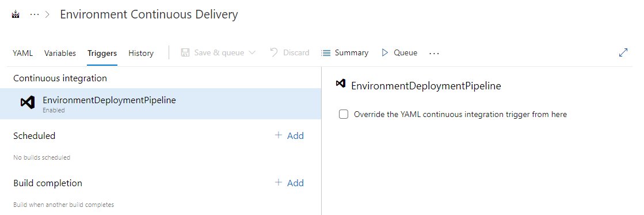The width and height of the screenshot is (644, 215).
Task: Click the Environment Continuous Delivery title
Action: [148, 14]
